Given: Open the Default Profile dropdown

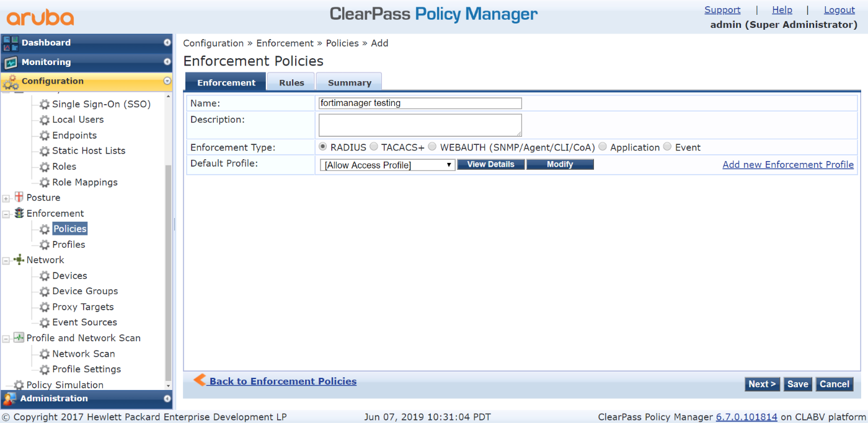Looking at the screenshot, I should [388, 165].
